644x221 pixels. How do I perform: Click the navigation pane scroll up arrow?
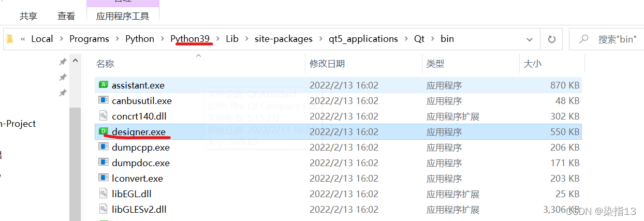75,61
